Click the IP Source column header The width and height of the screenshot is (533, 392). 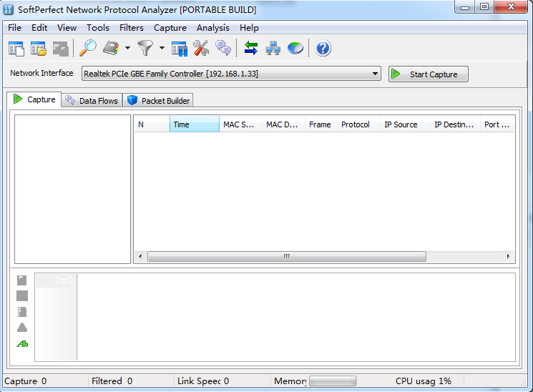[405, 124]
